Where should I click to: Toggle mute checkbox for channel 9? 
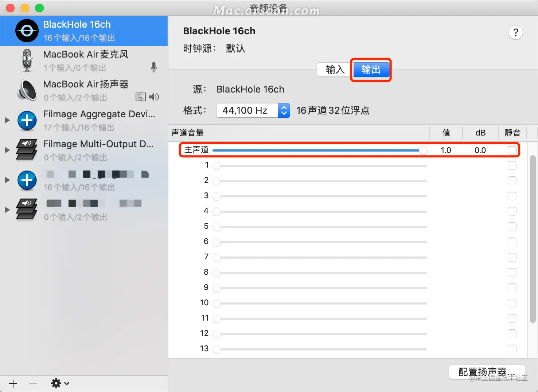(x=512, y=288)
